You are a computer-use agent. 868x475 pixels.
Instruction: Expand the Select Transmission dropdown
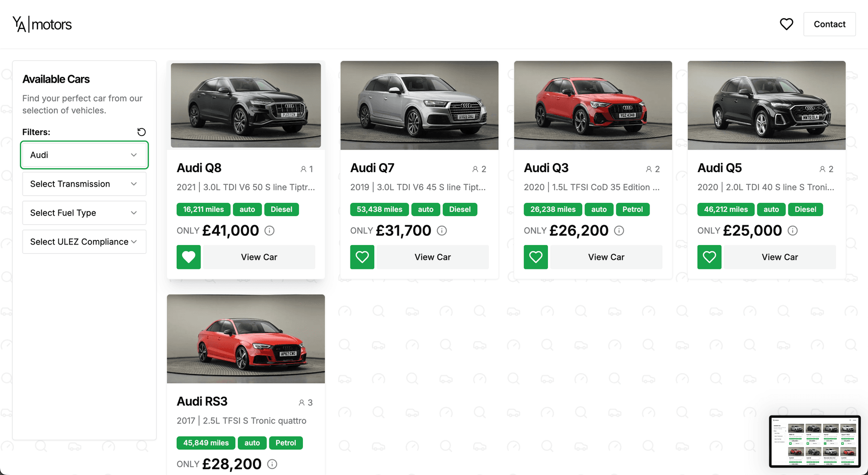pos(84,184)
